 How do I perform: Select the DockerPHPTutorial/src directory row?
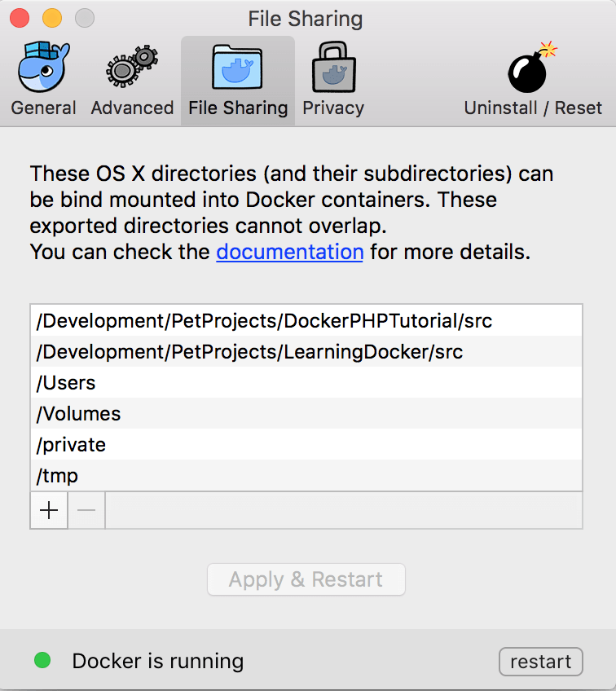[306, 321]
